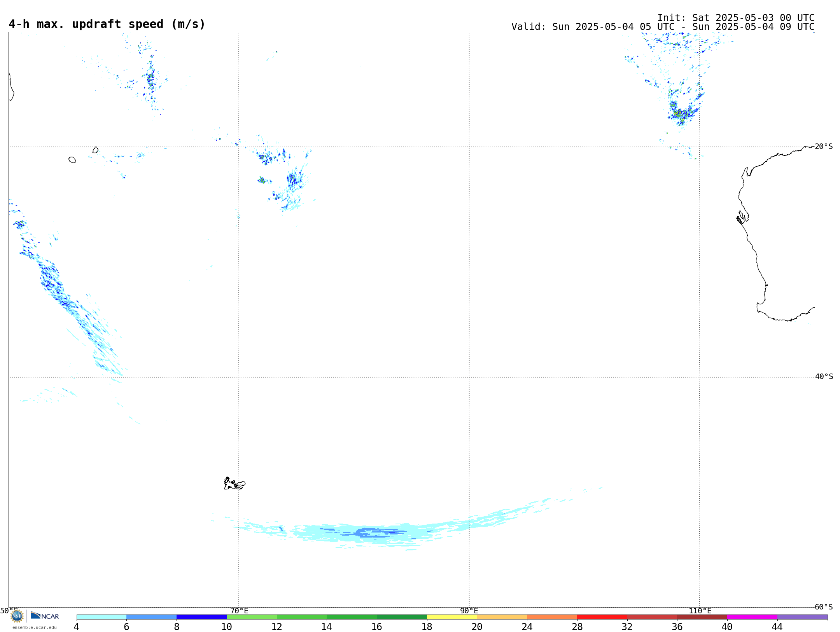Click the light green 10-12 colorbar swatch
840x632 pixels.
[x=252, y=617]
